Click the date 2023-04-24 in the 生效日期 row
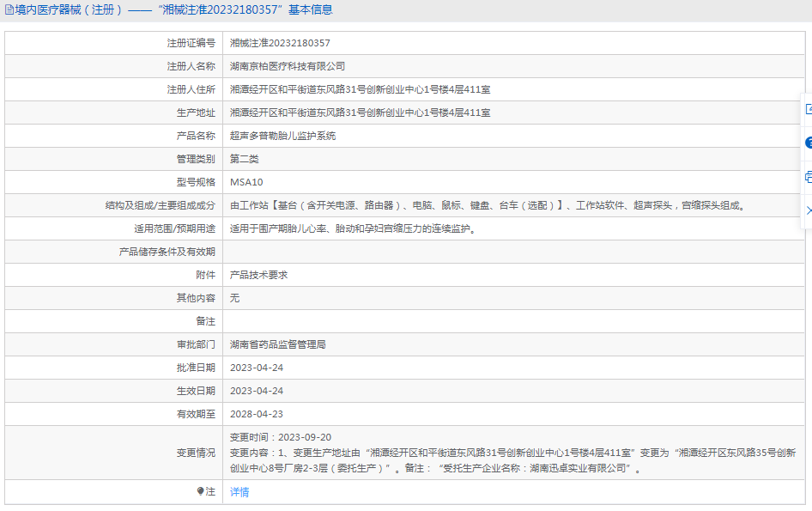 point(257,391)
